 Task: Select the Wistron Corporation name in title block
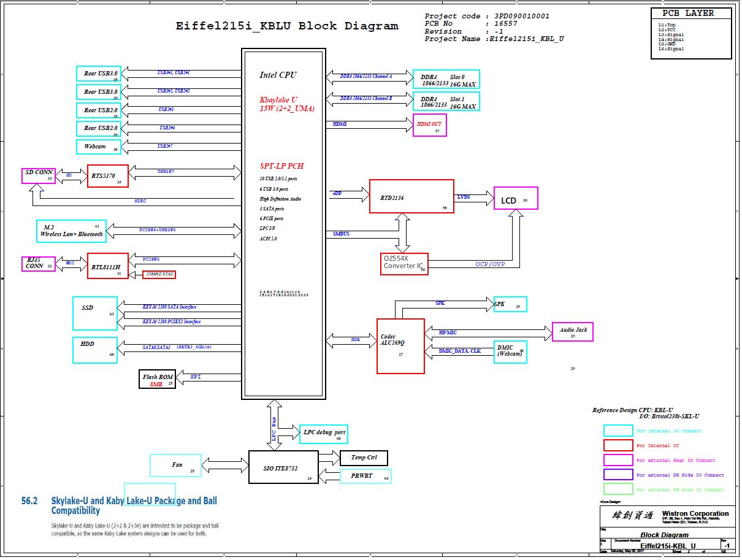(695, 513)
